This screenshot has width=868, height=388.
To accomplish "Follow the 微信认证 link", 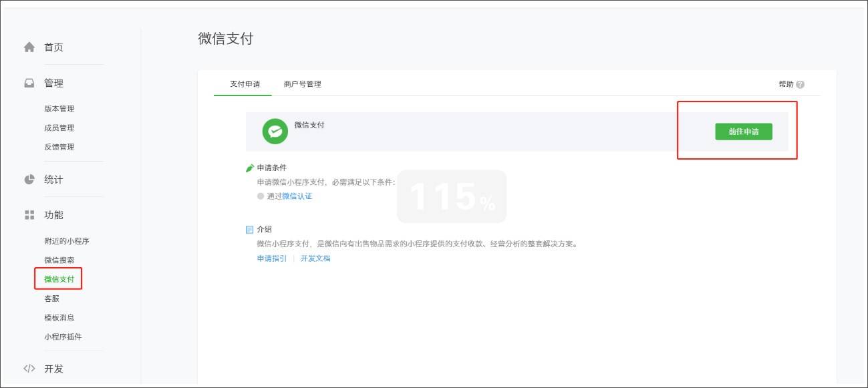I will click(x=297, y=196).
